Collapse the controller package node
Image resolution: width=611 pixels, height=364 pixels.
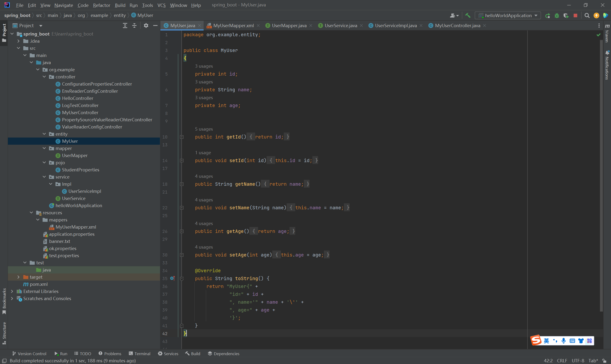click(x=44, y=77)
